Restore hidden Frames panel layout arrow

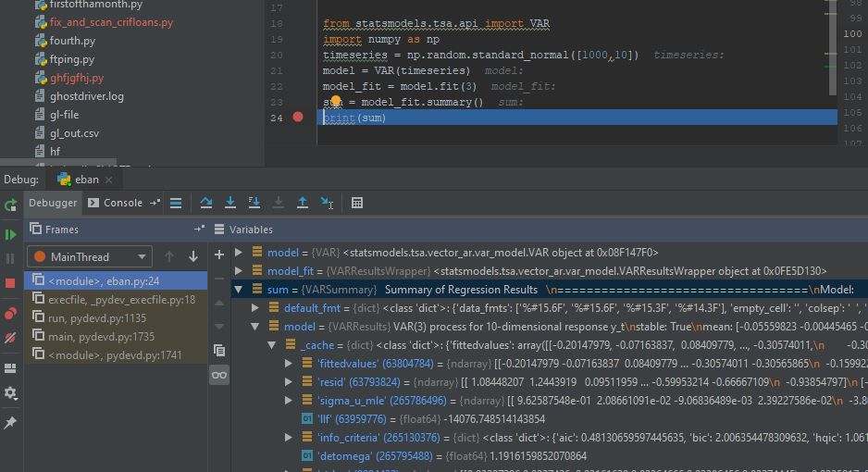tap(199, 229)
